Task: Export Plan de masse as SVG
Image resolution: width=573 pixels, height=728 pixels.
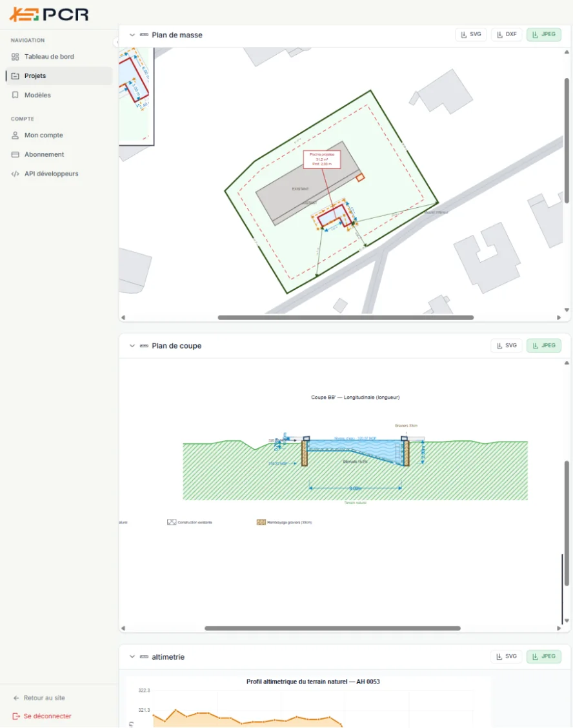Action: (x=471, y=34)
